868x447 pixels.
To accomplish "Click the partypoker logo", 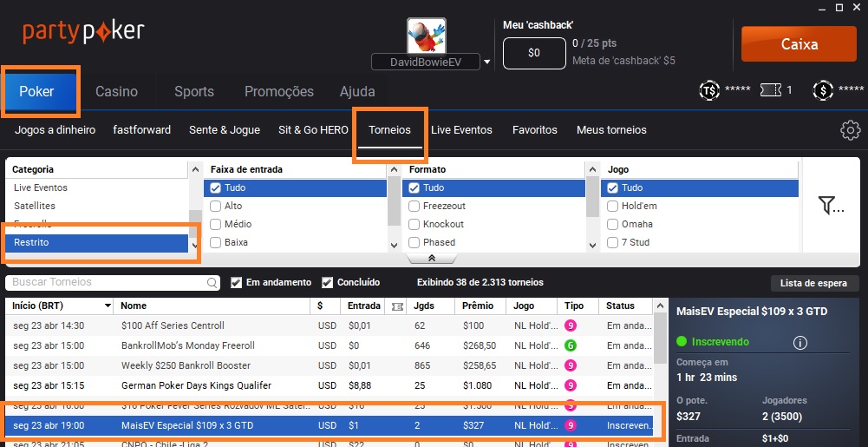I will pyautogui.click(x=83, y=31).
